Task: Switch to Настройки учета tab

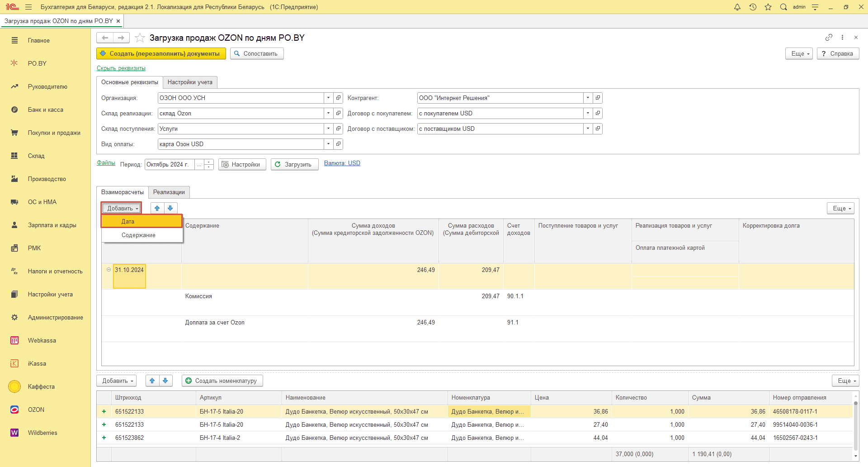Action: tap(190, 82)
